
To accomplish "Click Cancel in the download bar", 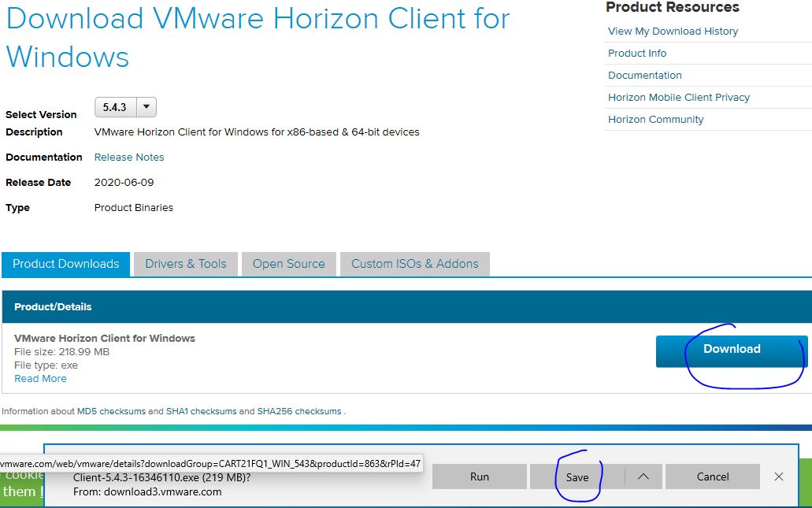I will [x=713, y=476].
